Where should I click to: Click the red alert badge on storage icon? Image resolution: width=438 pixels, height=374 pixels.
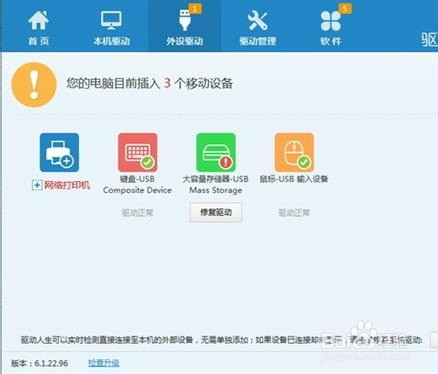pyautogui.click(x=226, y=162)
